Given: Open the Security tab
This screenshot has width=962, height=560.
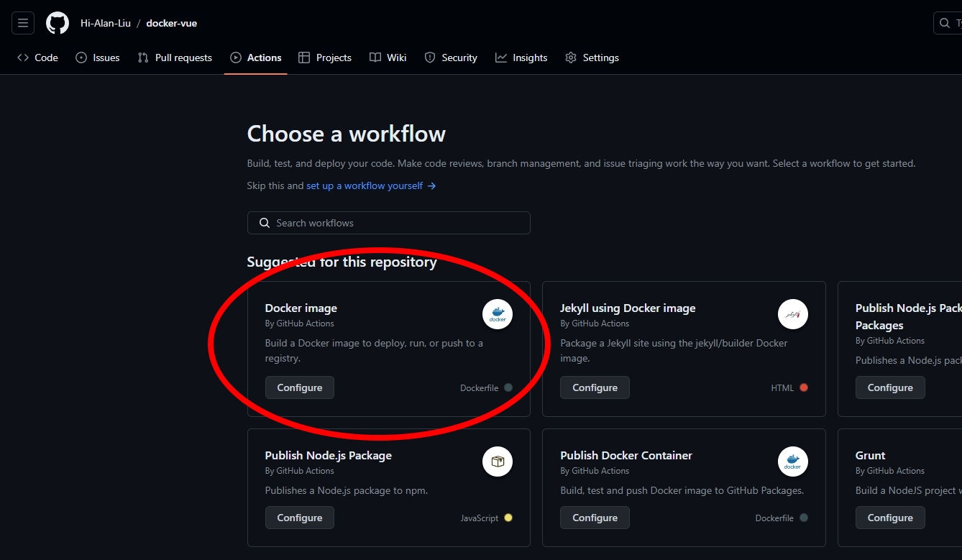Looking at the screenshot, I should (451, 58).
